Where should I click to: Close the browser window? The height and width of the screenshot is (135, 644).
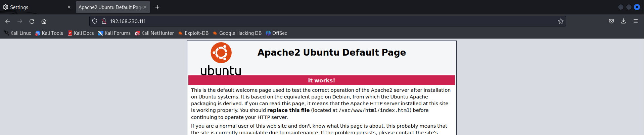tap(637, 7)
